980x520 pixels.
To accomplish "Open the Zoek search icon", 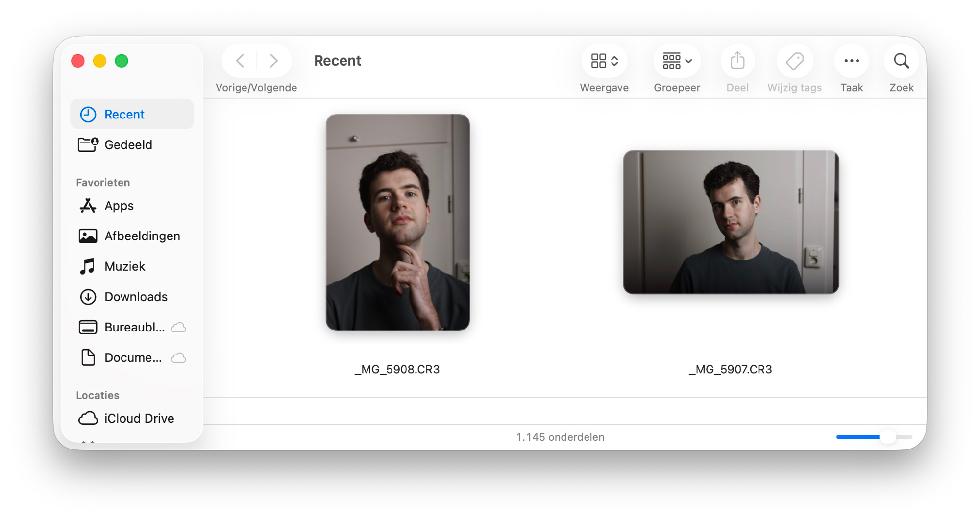I will click(901, 61).
